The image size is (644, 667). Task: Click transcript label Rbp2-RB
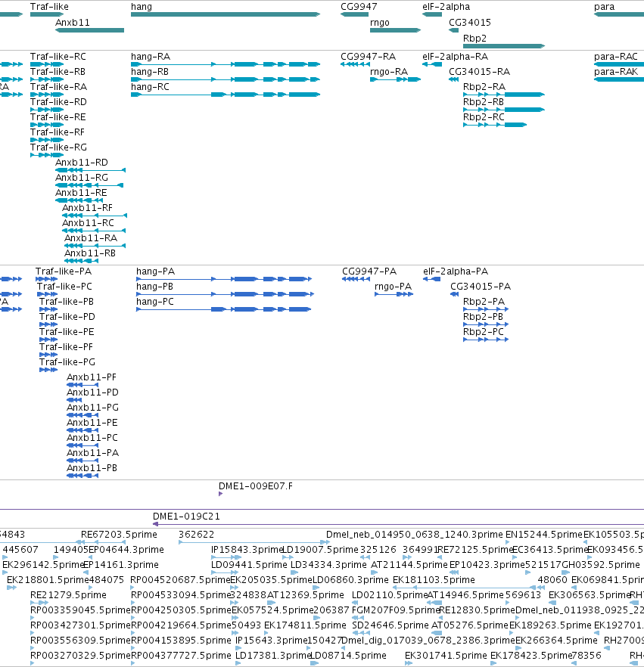click(x=484, y=102)
